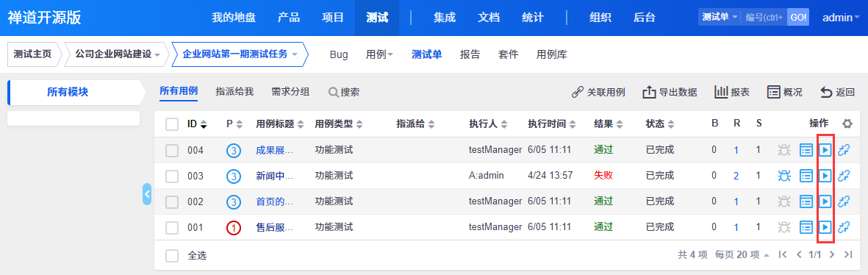Tick the header select-all checkbox

coord(172,124)
